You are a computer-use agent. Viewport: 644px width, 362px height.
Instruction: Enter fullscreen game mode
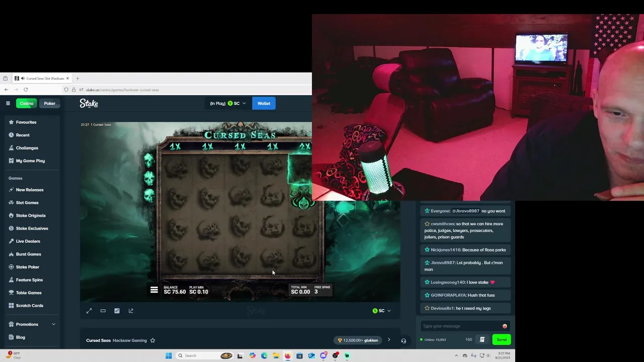coord(89,311)
